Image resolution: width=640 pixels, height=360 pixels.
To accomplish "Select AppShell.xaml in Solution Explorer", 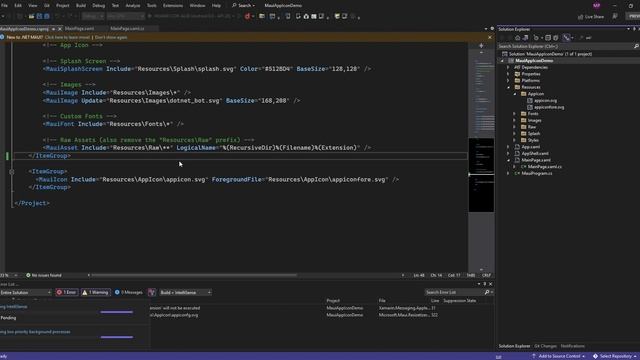I will pyautogui.click(x=535, y=153).
